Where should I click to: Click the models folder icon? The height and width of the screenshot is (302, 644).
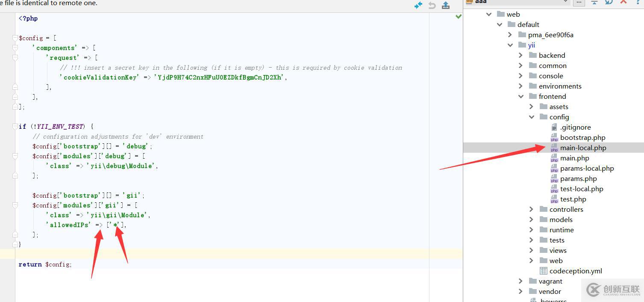(543, 219)
